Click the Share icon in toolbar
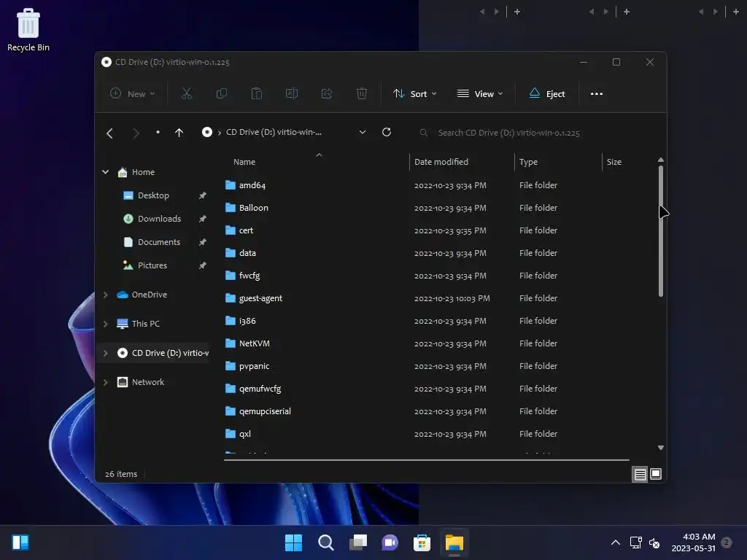The height and width of the screenshot is (560, 747). pyautogui.click(x=327, y=94)
